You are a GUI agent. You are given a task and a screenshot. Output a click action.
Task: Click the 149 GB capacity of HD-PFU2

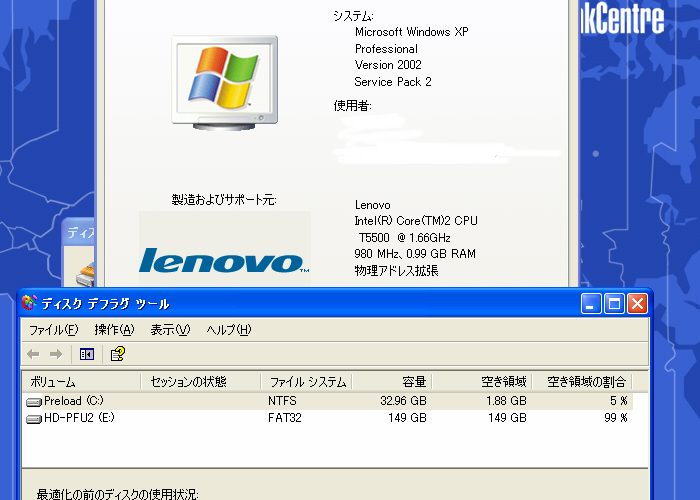pyautogui.click(x=407, y=418)
